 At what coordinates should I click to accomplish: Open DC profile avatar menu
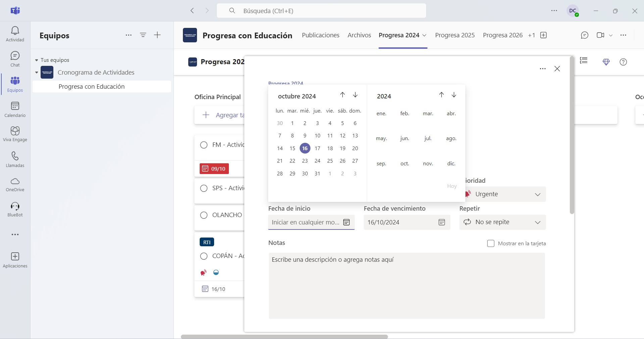click(573, 11)
